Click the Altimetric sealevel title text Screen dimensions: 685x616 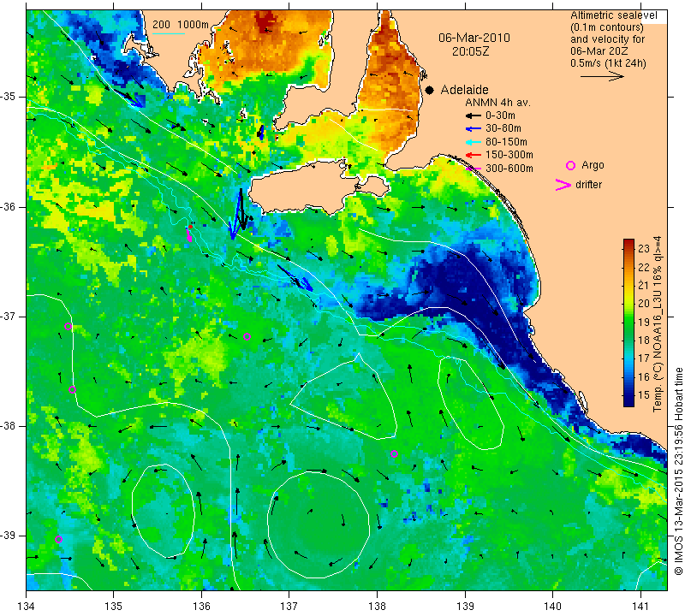click(x=614, y=15)
